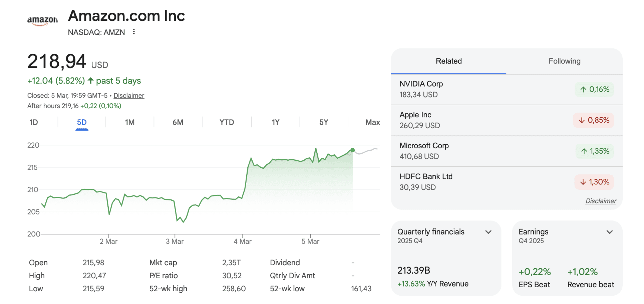
Task: Click Microsoft's green up-arrow change badge
Action: (595, 151)
